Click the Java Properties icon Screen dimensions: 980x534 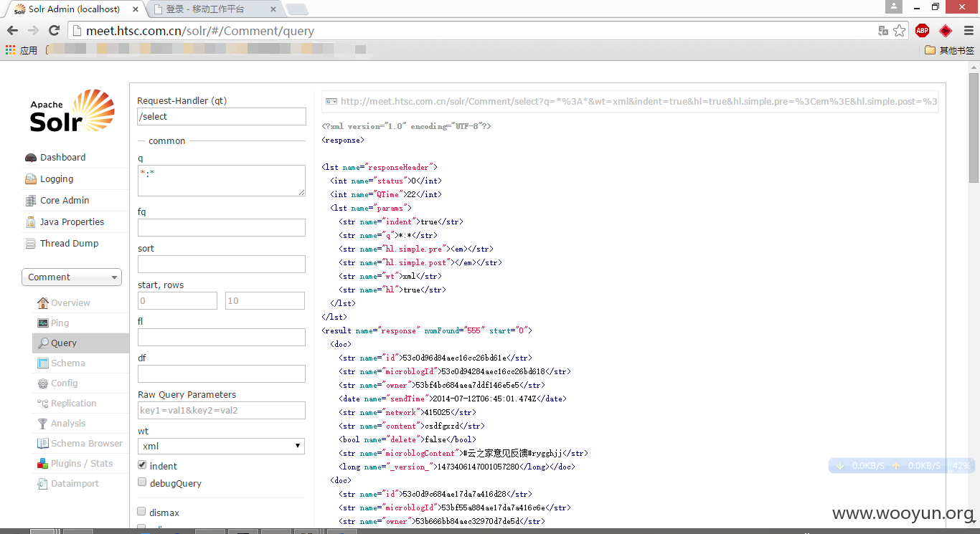[30, 222]
